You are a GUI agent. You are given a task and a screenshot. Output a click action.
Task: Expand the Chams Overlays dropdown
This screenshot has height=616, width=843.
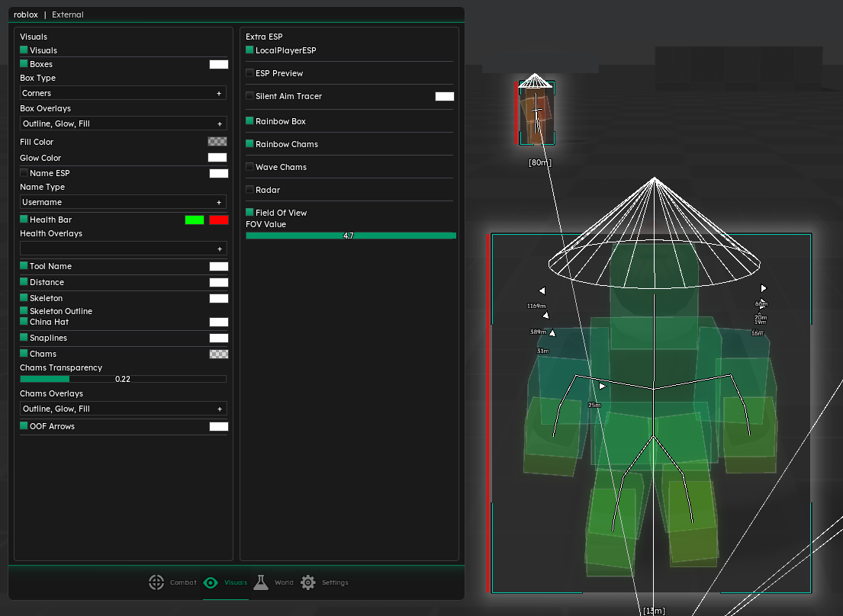pyautogui.click(x=123, y=409)
